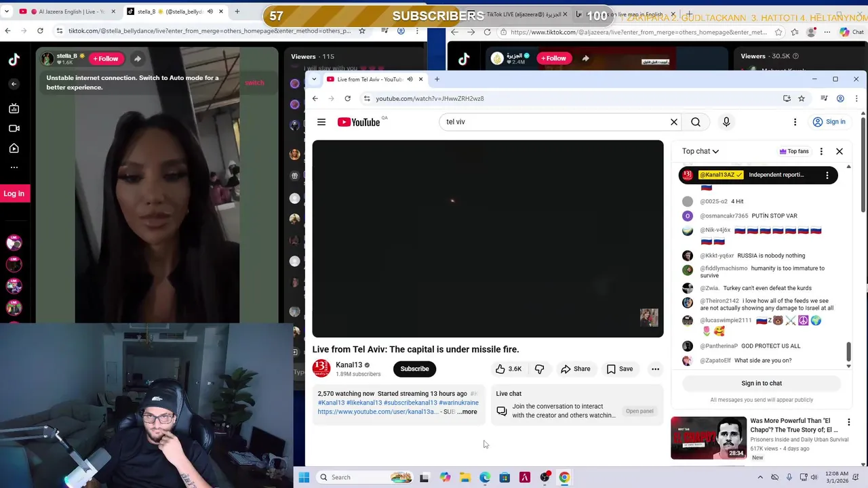This screenshot has height=488, width=868.
Task: Open the Kanal13 channel avatar
Action: point(321,369)
